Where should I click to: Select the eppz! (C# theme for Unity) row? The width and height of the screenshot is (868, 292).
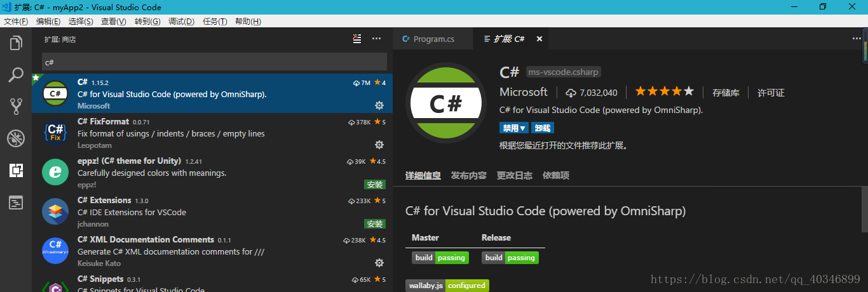pyautogui.click(x=212, y=172)
